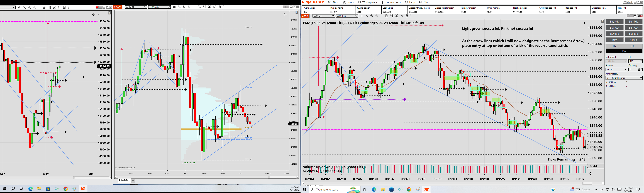Click the Buy Ask button
The height and width of the screenshot is (193, 644).
[614, 28]
